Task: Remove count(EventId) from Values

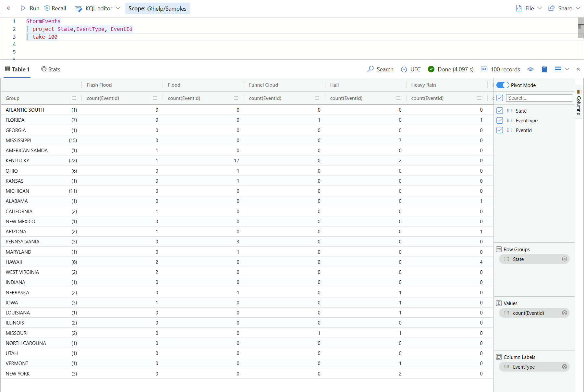Action: point(565,313)
